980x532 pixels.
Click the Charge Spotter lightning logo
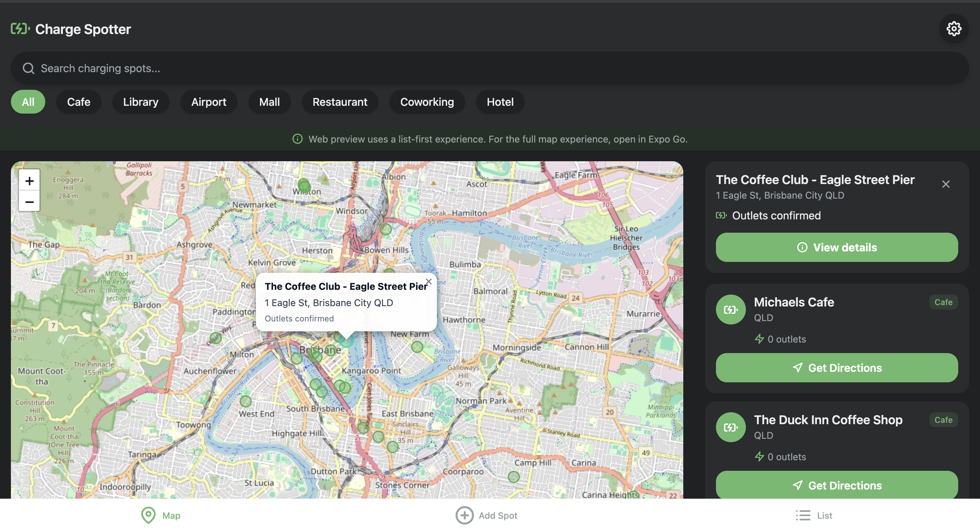click(x=20, y=29)
